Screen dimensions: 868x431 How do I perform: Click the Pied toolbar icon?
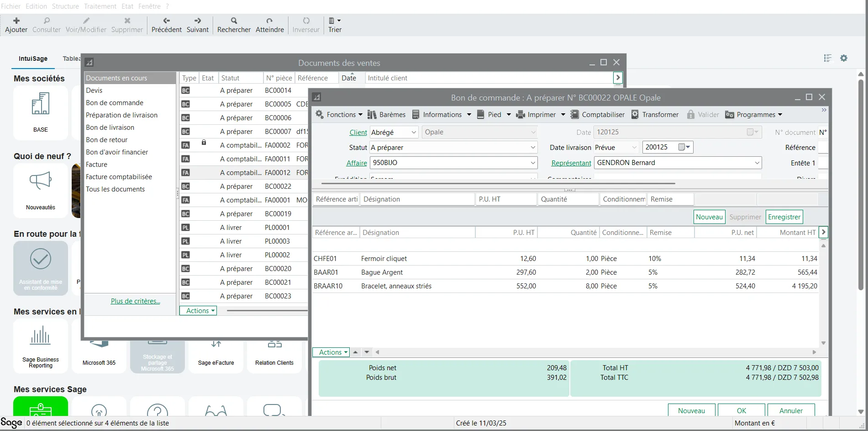(x=480, y=115)
